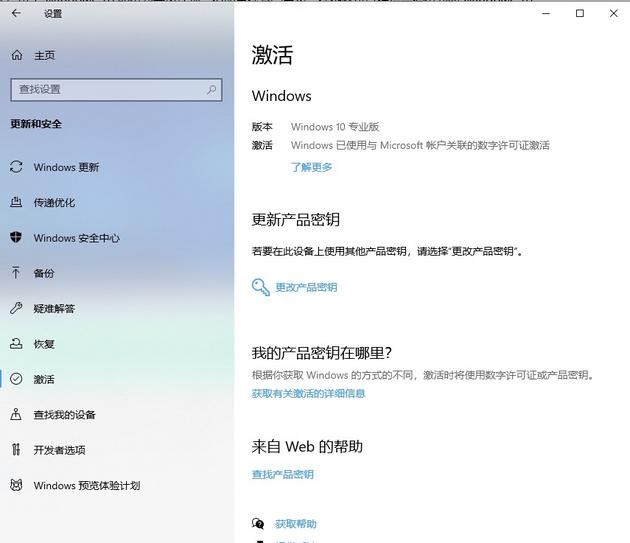Maximize the Settings window

[x=580, y=13]
